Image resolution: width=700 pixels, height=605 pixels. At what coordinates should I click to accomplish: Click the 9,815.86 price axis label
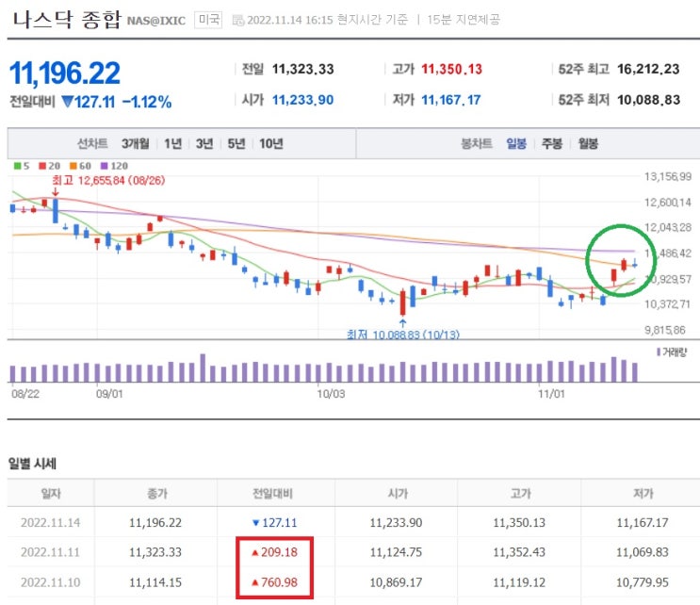click(x=665, y=330)
